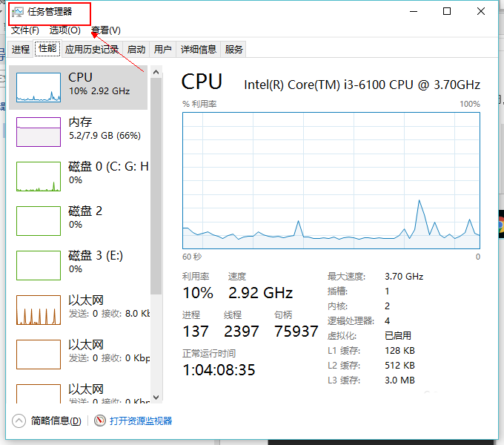The image size is (504, 445).
Task: Switch to the 进程 tab
Action: pos(21,49)
